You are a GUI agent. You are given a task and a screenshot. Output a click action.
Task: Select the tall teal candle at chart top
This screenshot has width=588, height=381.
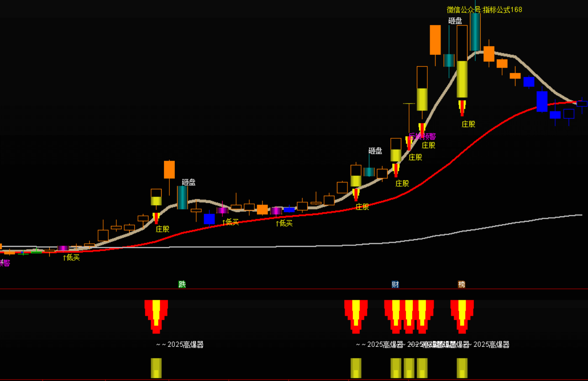(x=475, y=32)
